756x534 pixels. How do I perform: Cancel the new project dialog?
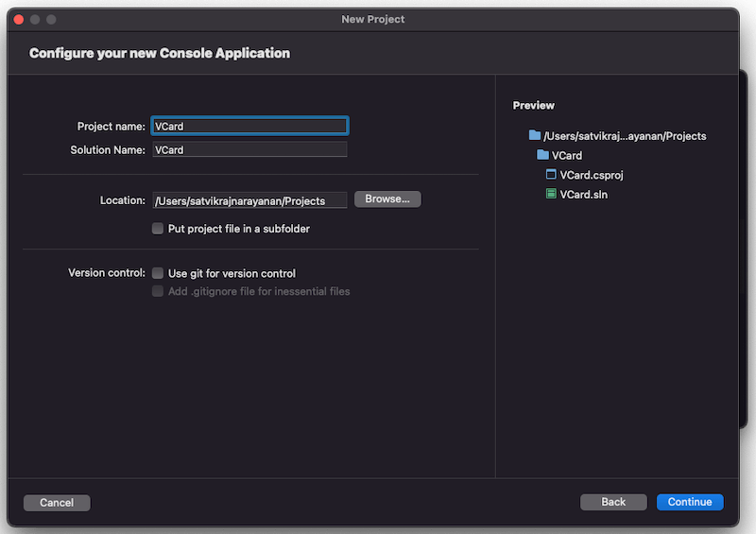(57, 502)
